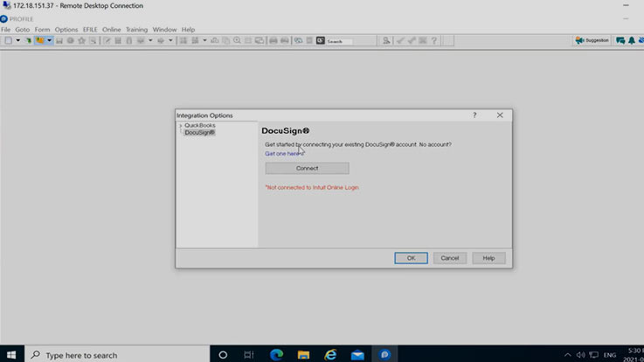Show hidden system tray icons chevron
Image resolution: width=644 pixels, height=362 pixels.
click(568, 355)
